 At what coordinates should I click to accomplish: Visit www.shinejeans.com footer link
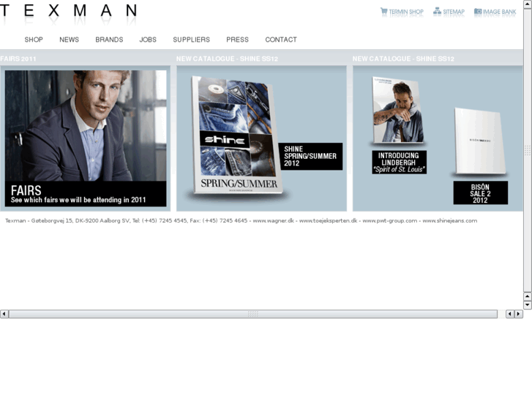click(x=449, y=220)
